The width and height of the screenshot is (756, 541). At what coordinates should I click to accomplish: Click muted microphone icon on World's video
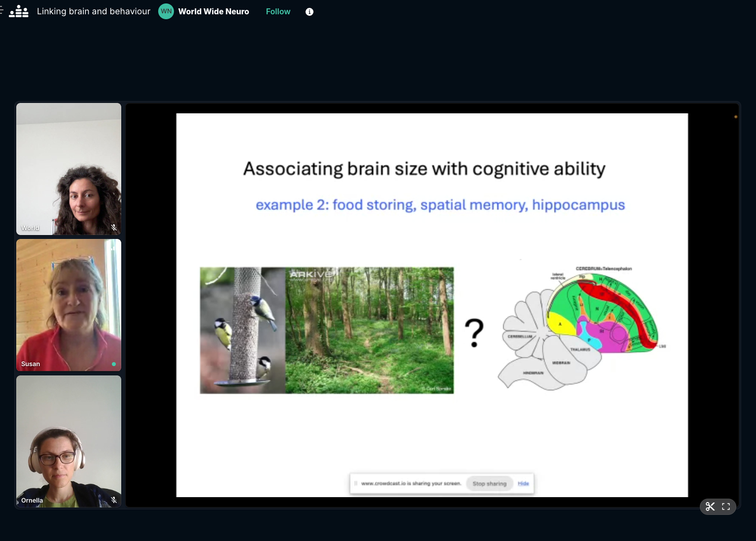[114, 228]
